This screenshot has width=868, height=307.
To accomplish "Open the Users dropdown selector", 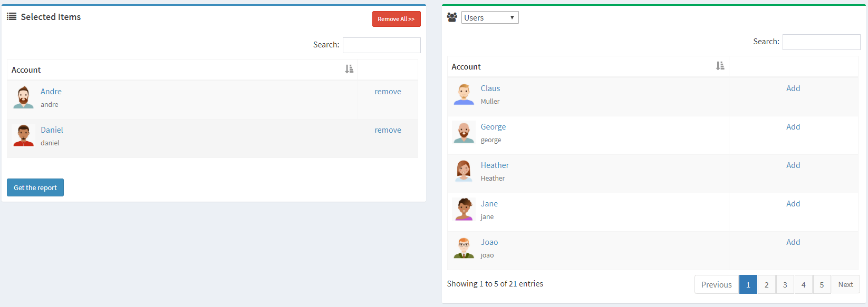I will point(490,17).
